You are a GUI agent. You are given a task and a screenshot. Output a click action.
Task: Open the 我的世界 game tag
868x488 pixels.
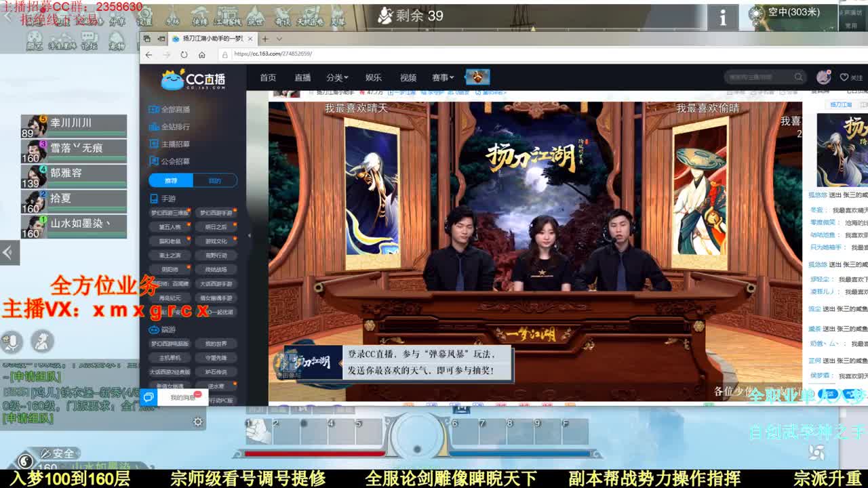(x=216, y=344)
